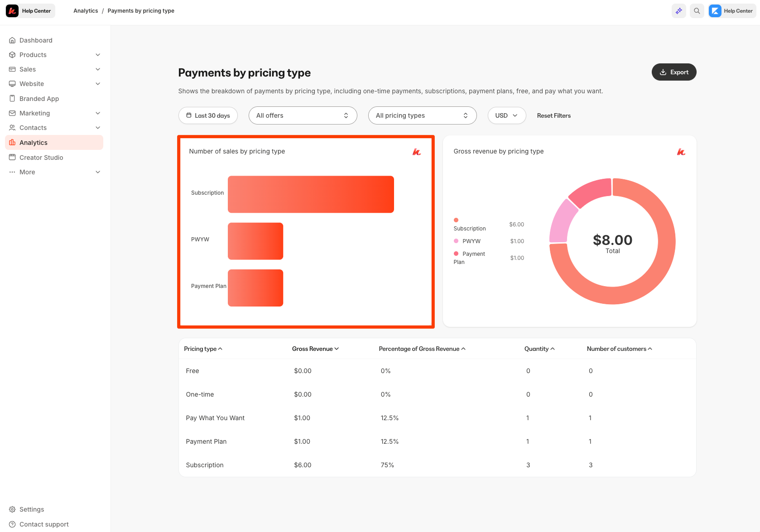
Task: Select the Analytics icon in sidebar
Action: click(x=12, y=142)
